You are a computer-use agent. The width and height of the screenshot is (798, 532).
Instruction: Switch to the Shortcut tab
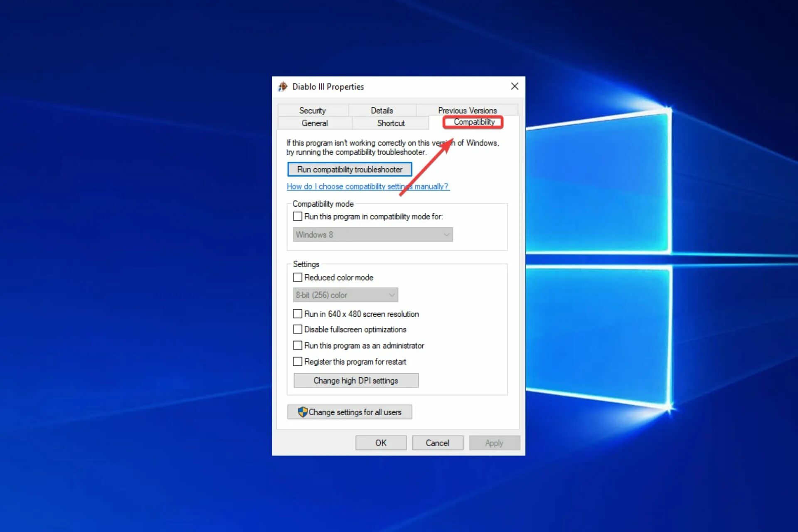(391, 123)
